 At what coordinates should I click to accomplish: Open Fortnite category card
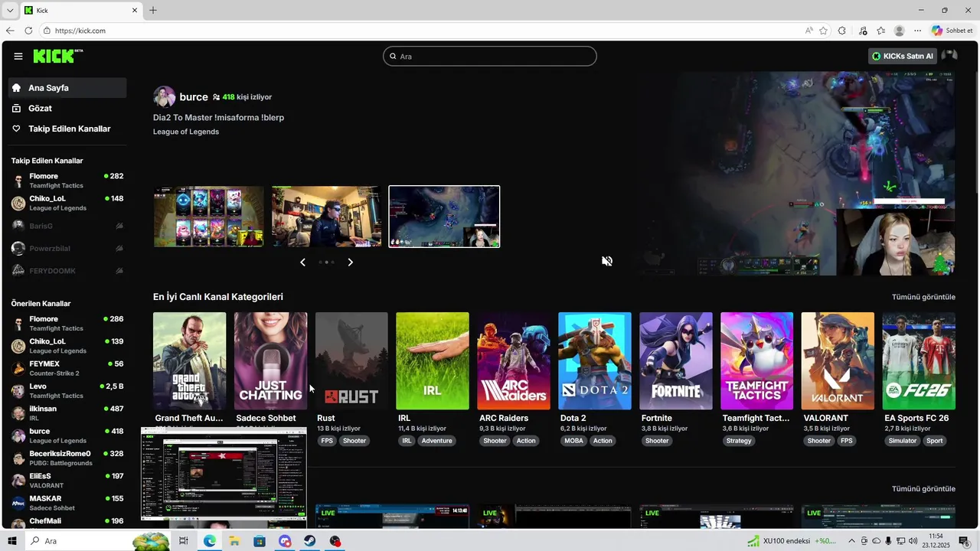click(676, 360)
